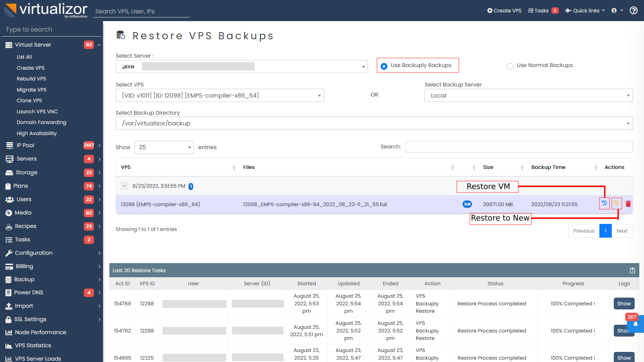Screen dimensions: 644x362
Task: Open the Select VPS dropdown
Action: (220, 96)
